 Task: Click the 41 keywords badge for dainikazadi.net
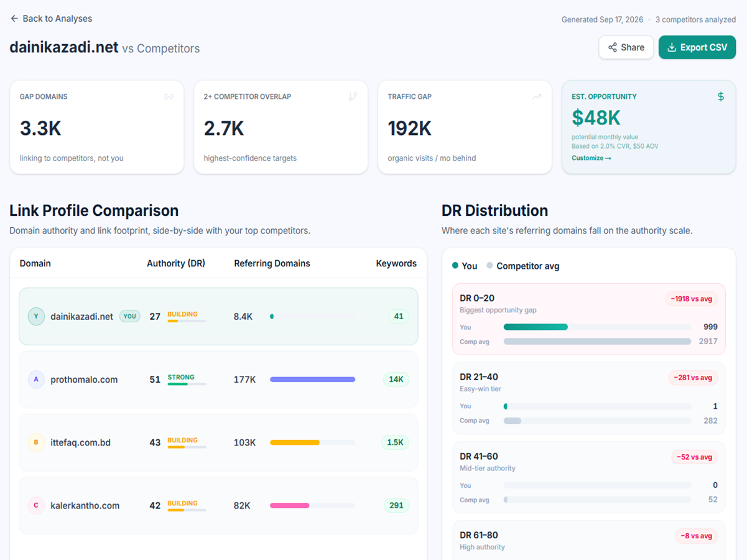click(399, 316)
